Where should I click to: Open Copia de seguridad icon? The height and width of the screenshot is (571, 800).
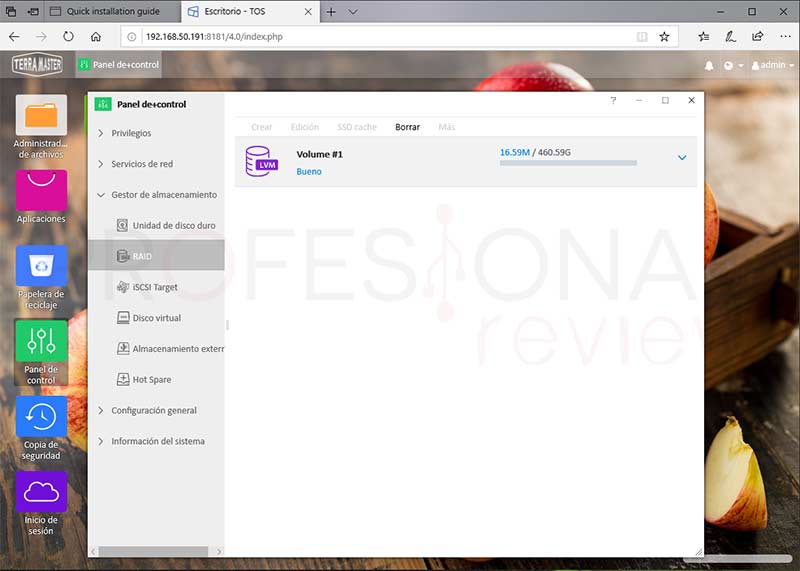[41, 428]
